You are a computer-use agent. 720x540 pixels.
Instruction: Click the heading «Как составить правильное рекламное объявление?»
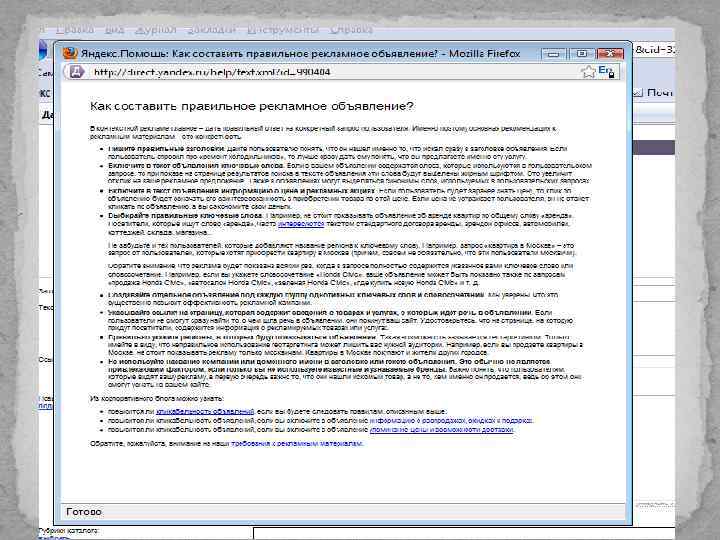(252, 107)
